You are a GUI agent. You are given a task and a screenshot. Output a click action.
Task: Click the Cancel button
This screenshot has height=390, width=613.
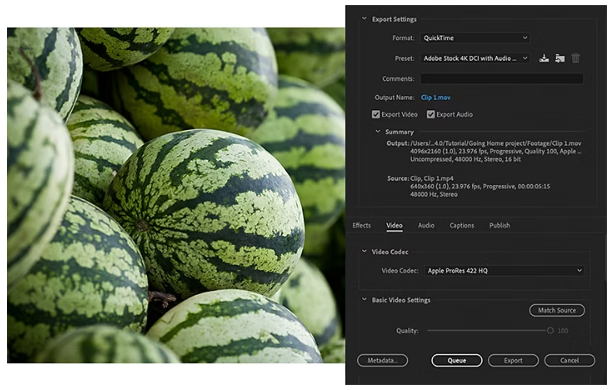570,360
